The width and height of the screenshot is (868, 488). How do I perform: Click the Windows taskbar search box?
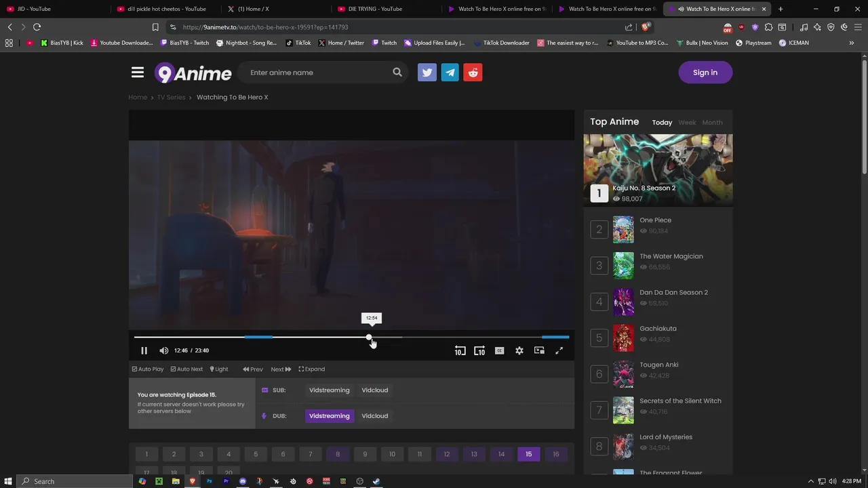75,481
